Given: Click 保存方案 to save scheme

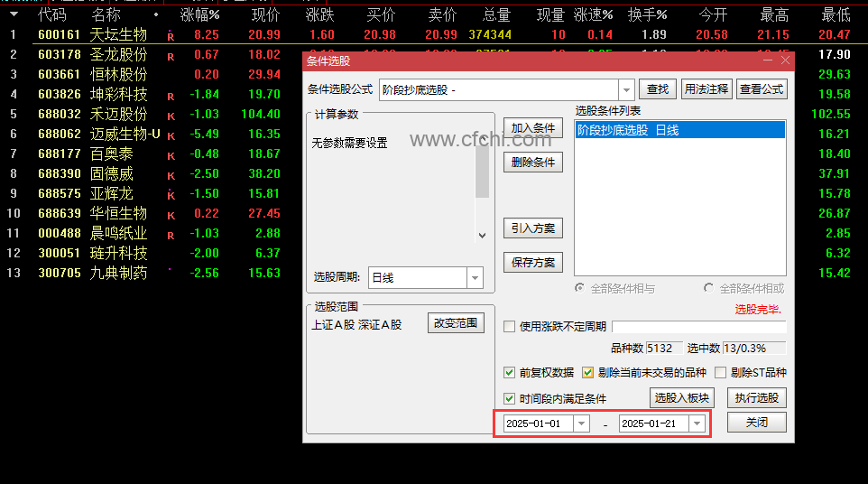Looking at the screenshot, I should [533, 263].
